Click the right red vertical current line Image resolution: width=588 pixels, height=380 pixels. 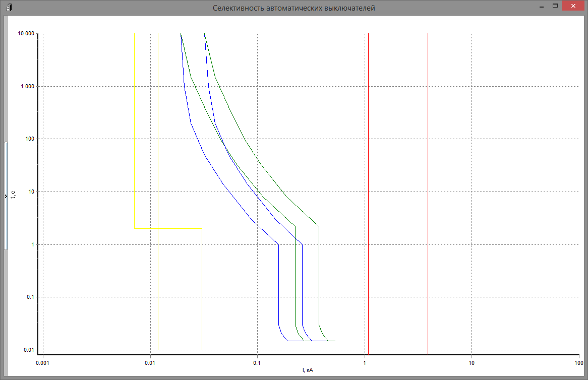(428, 194)
